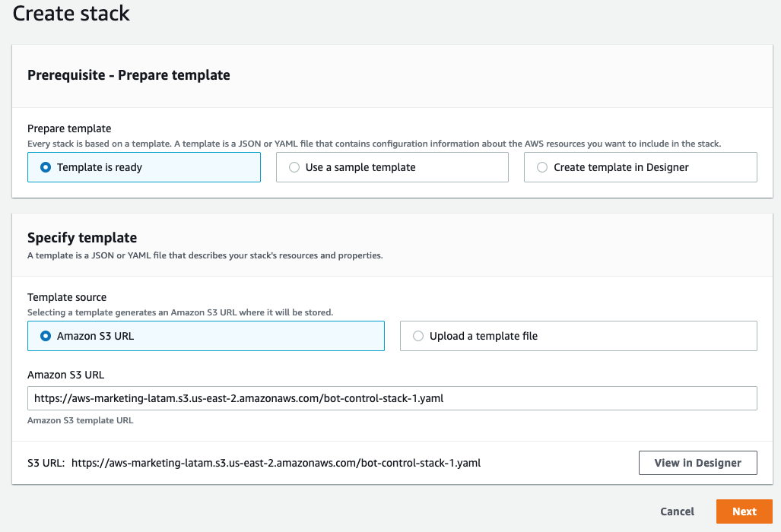
Task: Click the "Prerequisite - Prepare template" section header
Action: pyautogui.click(x=129, y=75)
